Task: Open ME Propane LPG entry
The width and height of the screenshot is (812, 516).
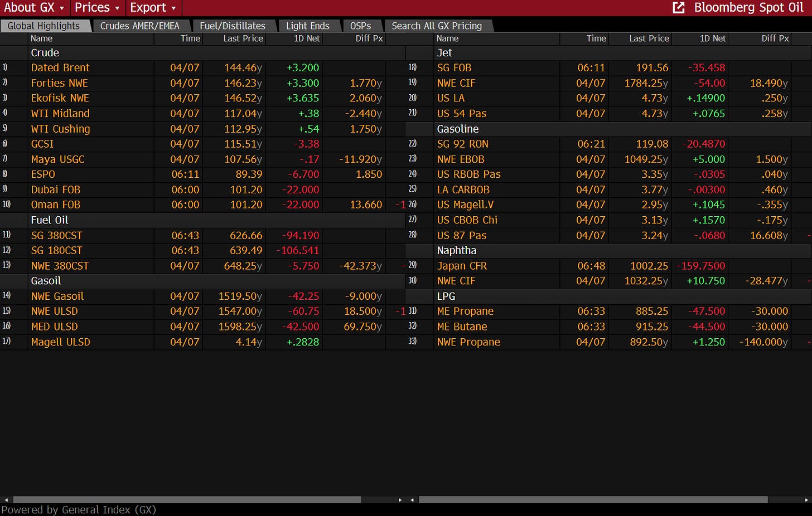Action: pos(609,311)
